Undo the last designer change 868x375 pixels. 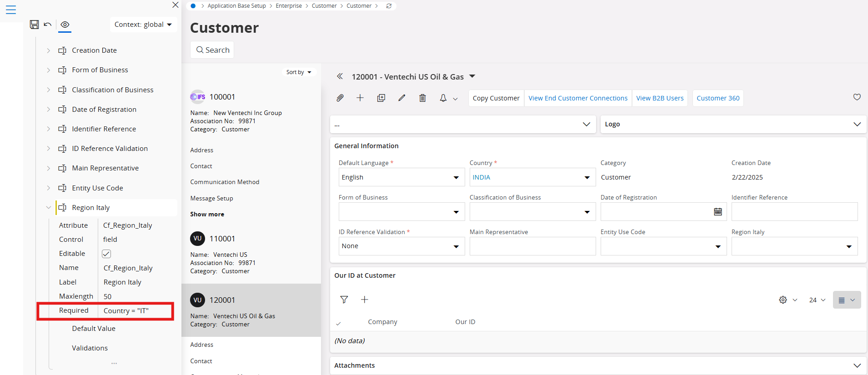pos(48,25)
